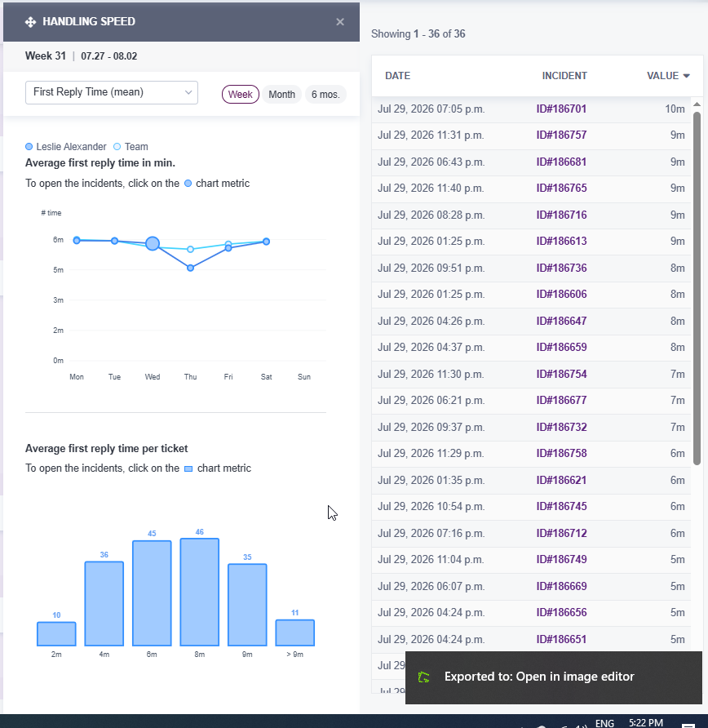
Task: Open incident ID#186745
Action: pos(561,506)
